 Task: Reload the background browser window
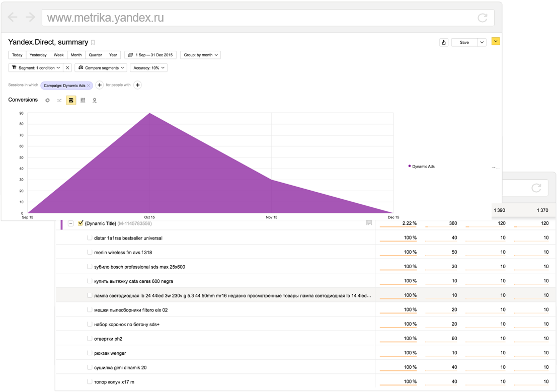pyautogui.click(x=536, y=188)
